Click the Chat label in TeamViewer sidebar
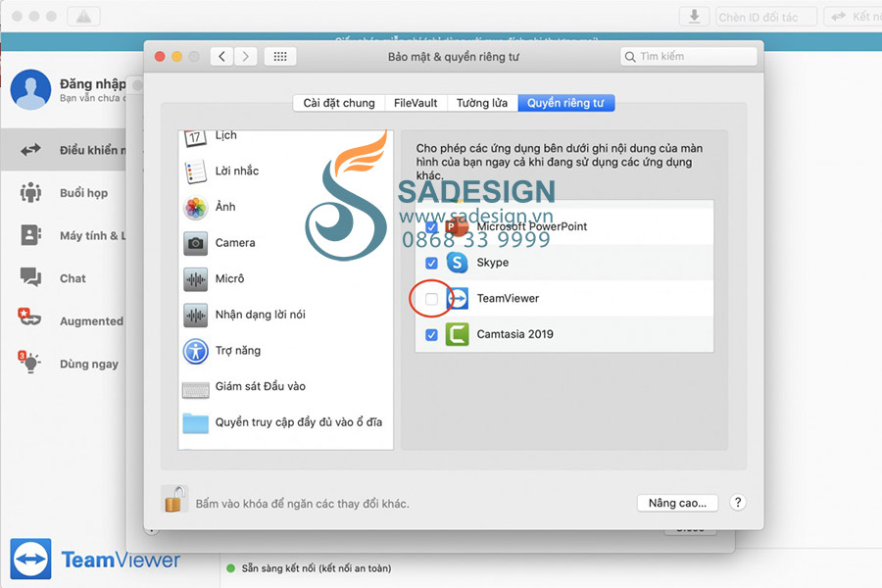 coord(73,278)
